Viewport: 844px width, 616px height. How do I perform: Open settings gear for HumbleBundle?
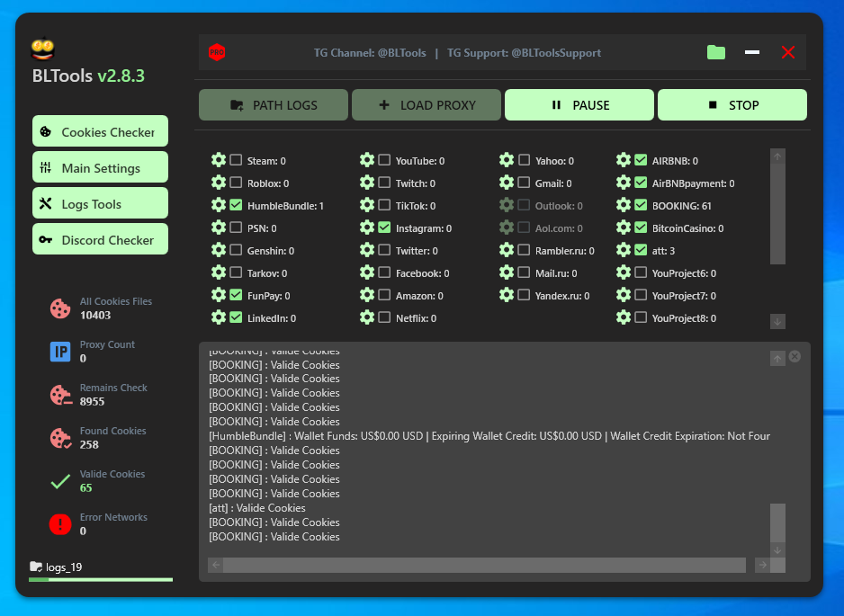(x=219, y=205)
